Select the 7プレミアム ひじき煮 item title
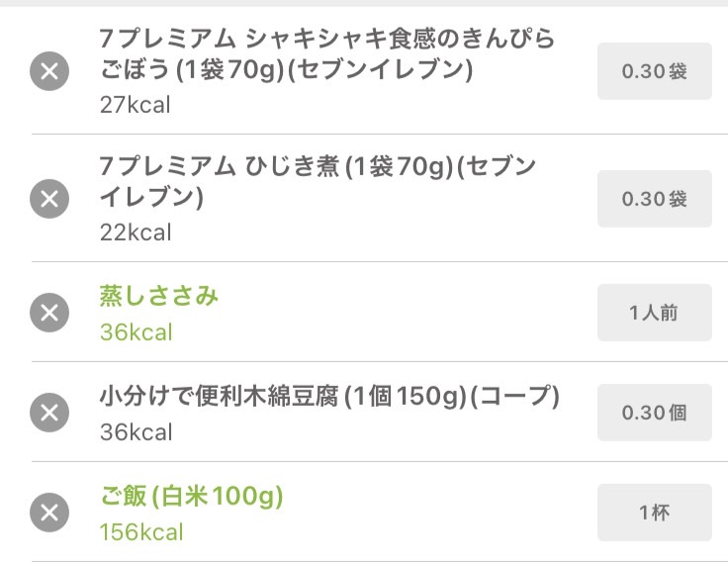The image size is (728, 566). click(x=318, y=181)
